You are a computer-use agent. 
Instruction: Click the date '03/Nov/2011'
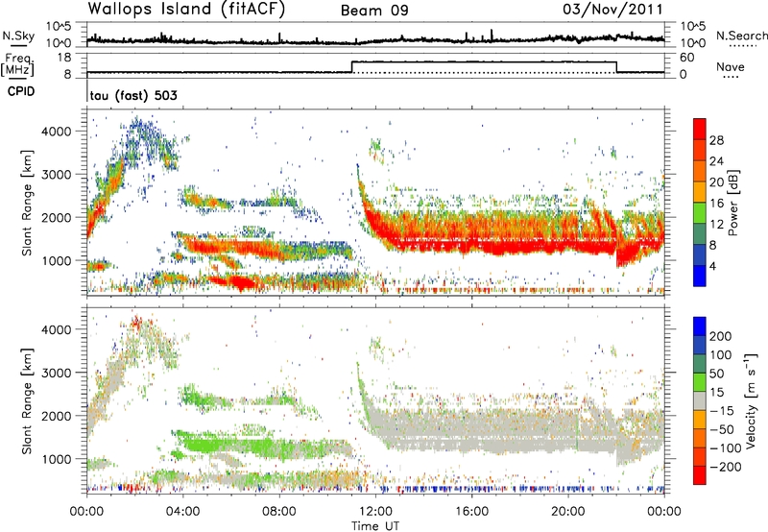(x=612, y=10)
